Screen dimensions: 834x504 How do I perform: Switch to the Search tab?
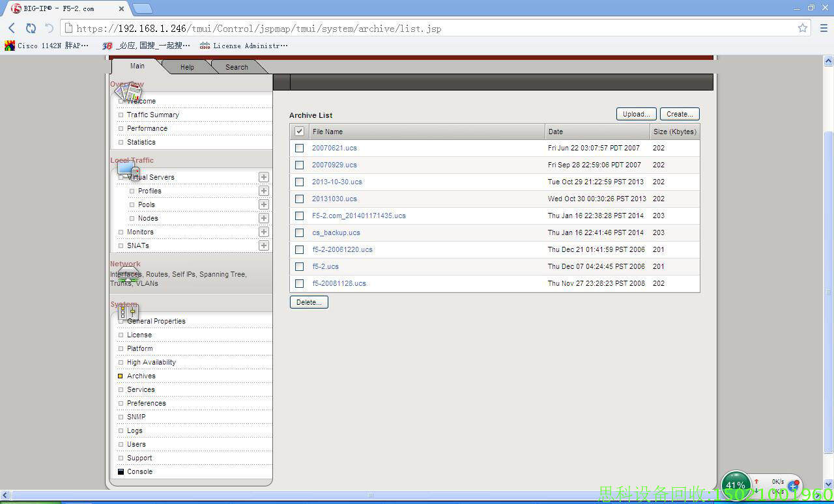tap(237, 67)
